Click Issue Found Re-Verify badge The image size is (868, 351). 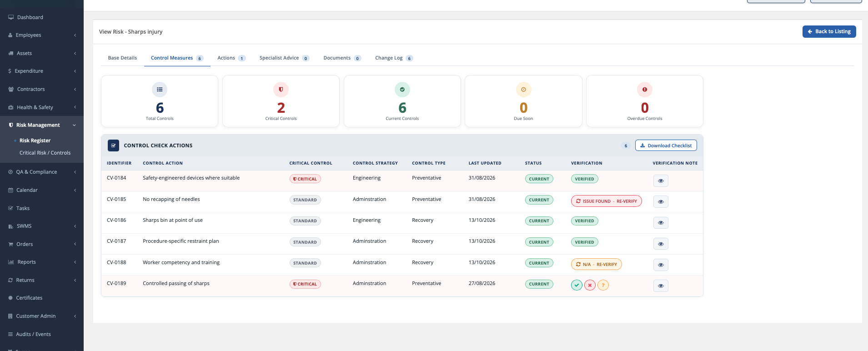point(606,201)
